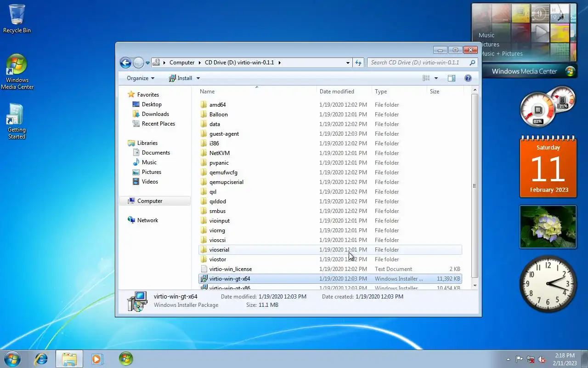Image resolution: width=588 pixels, height=368 pixels.
Task: Toggle the preview pane button
Action: (x=452, y=78)
